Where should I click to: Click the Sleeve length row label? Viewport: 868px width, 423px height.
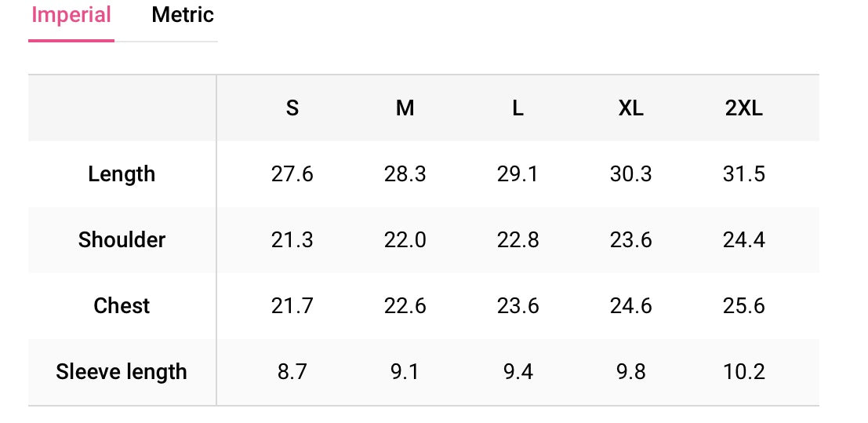[122, 372]
